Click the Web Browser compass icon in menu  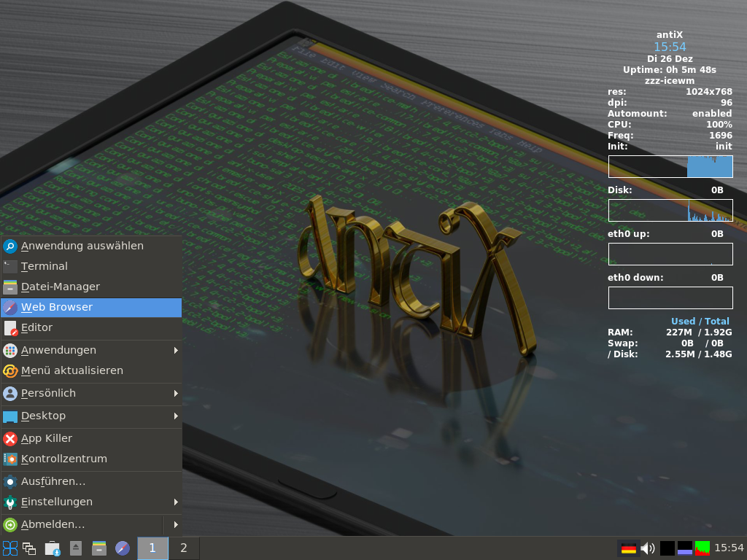click(10, 308)
